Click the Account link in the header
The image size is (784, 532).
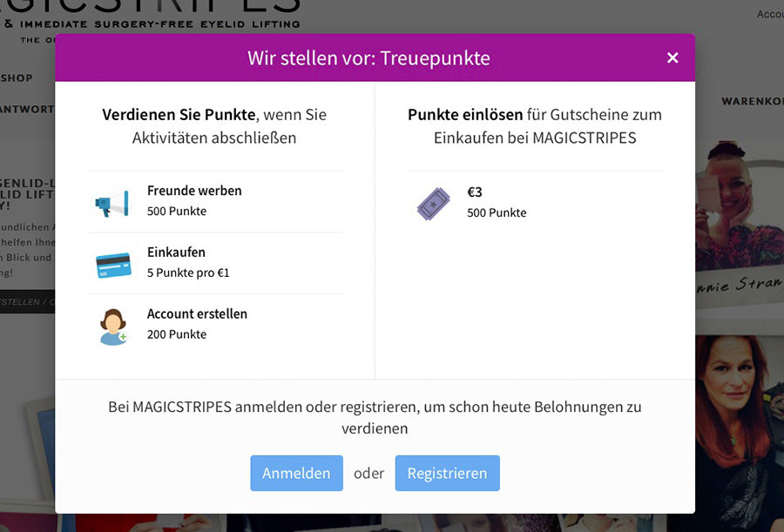coord(770,14)
